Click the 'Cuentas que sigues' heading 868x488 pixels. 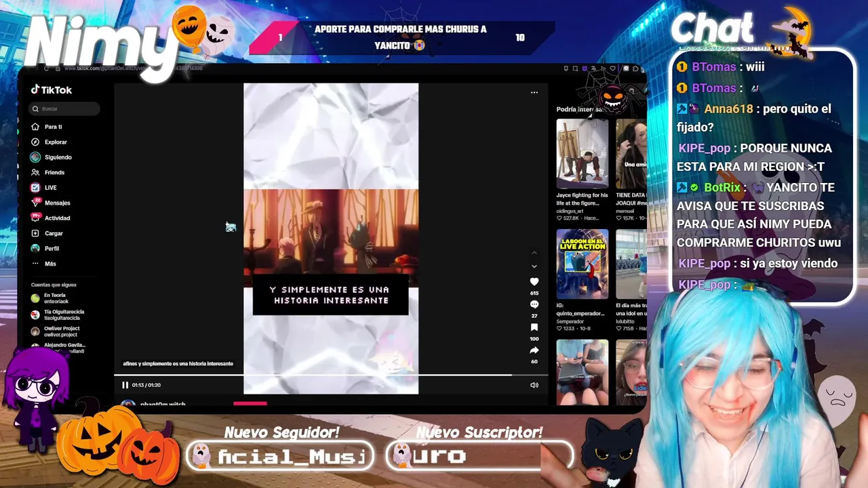pyautogui.click(x=54, y=285)
